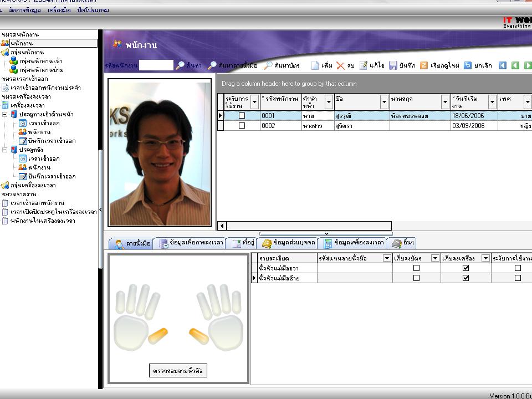The image size is (532, 399).
Task: Click the แก้ไข (Edit) toolbar icon
Action: pyautogui.click(x=364, y=65)
